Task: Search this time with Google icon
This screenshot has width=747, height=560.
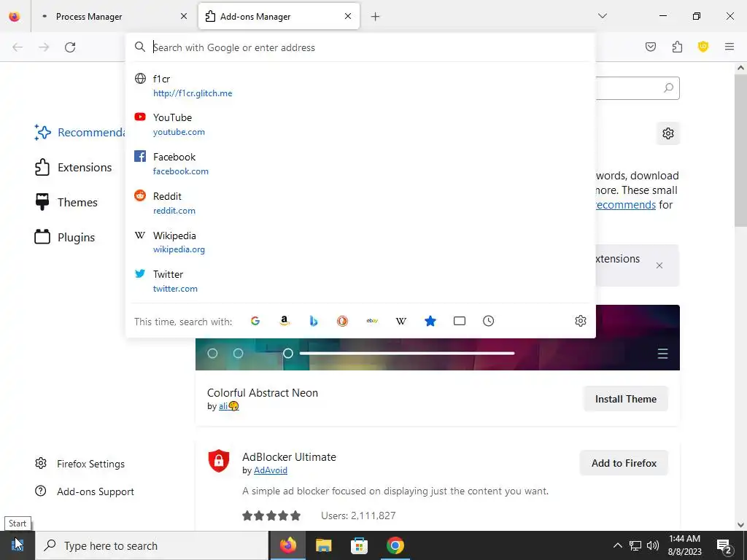Action: 255,321
